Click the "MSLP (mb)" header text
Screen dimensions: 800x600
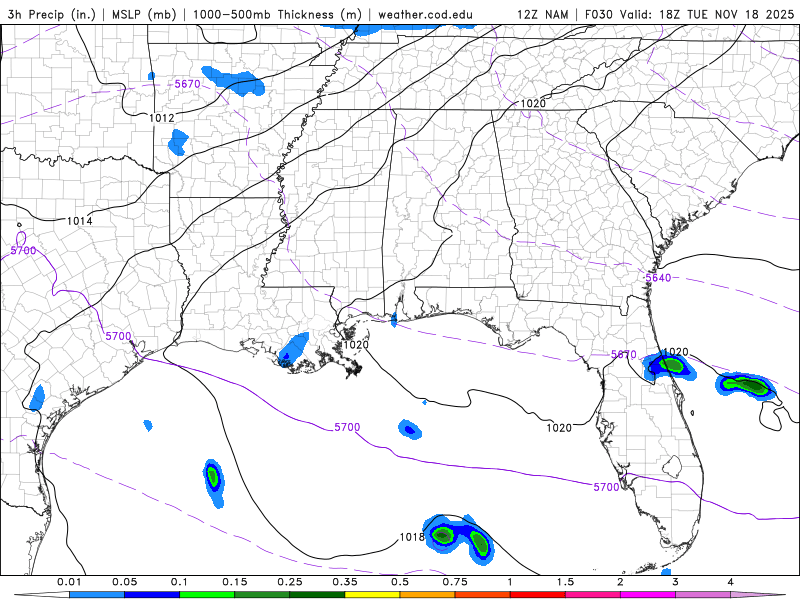(x=144, y=14)
